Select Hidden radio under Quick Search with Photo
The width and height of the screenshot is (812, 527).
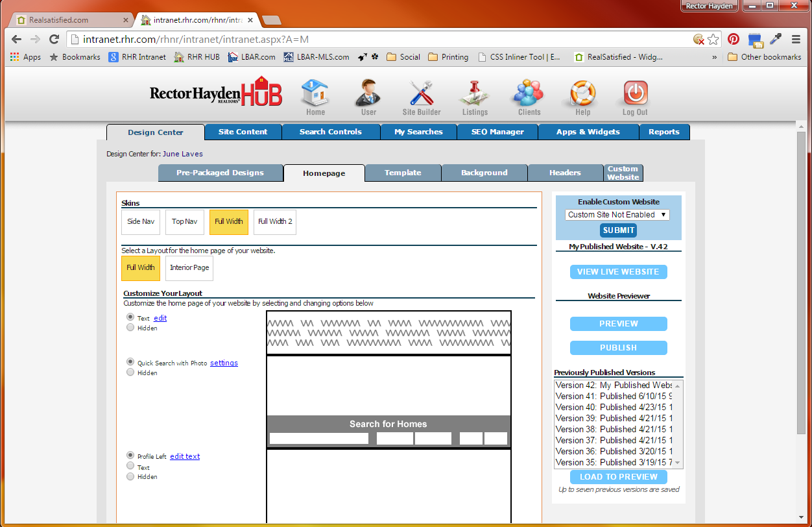click(130, 373)
